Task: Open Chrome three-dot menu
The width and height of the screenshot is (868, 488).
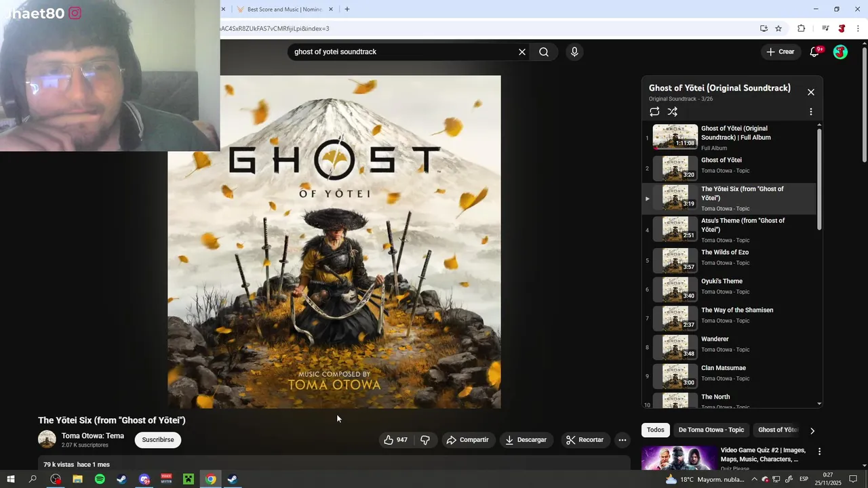Action: (858, 28)
